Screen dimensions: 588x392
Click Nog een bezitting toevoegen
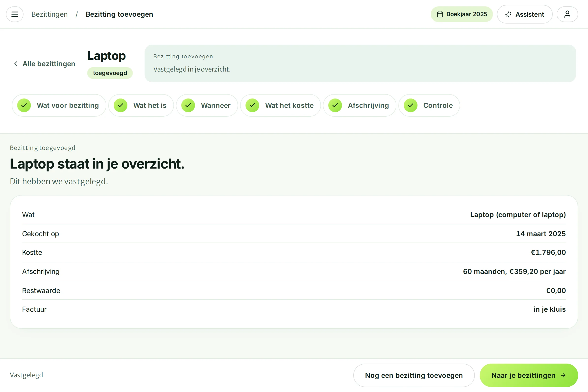click(x=414, y=375)
